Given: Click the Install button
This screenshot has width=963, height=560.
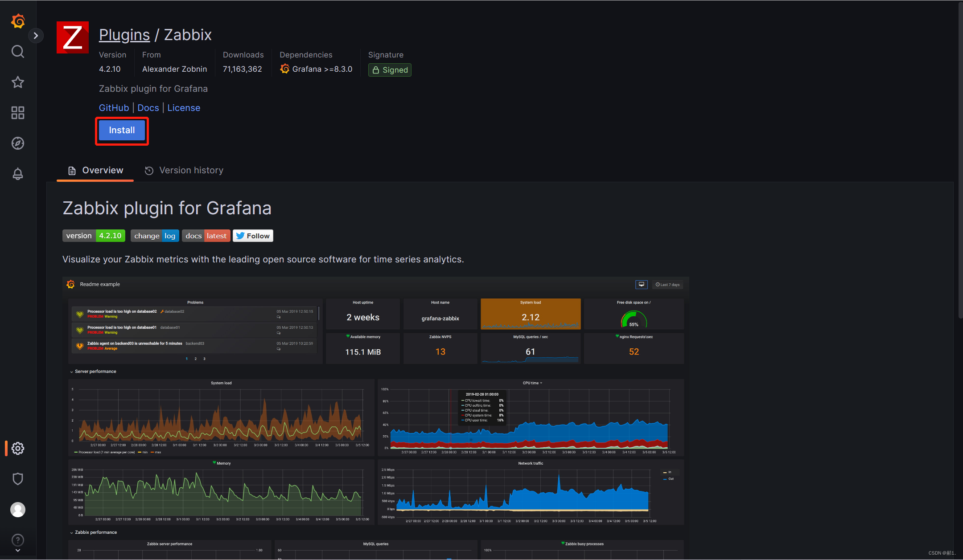Looking at the screenshot, I should (x=122, y=130).
